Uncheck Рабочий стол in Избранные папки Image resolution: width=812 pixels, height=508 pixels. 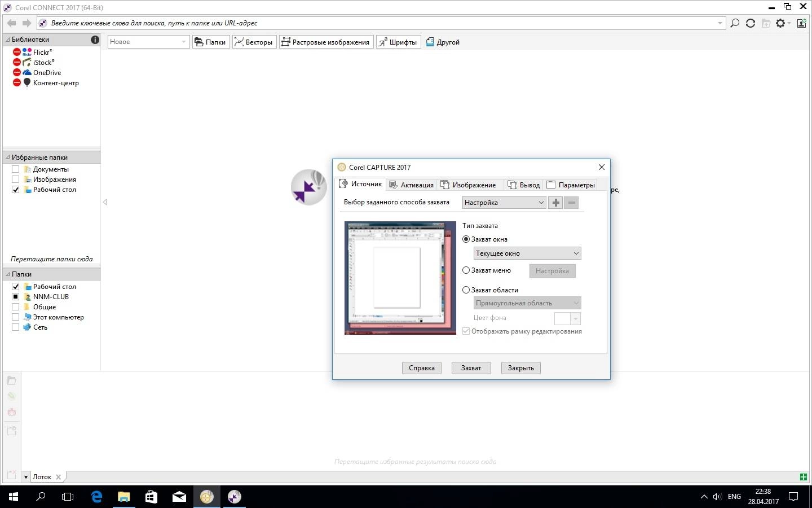(16, 190)
